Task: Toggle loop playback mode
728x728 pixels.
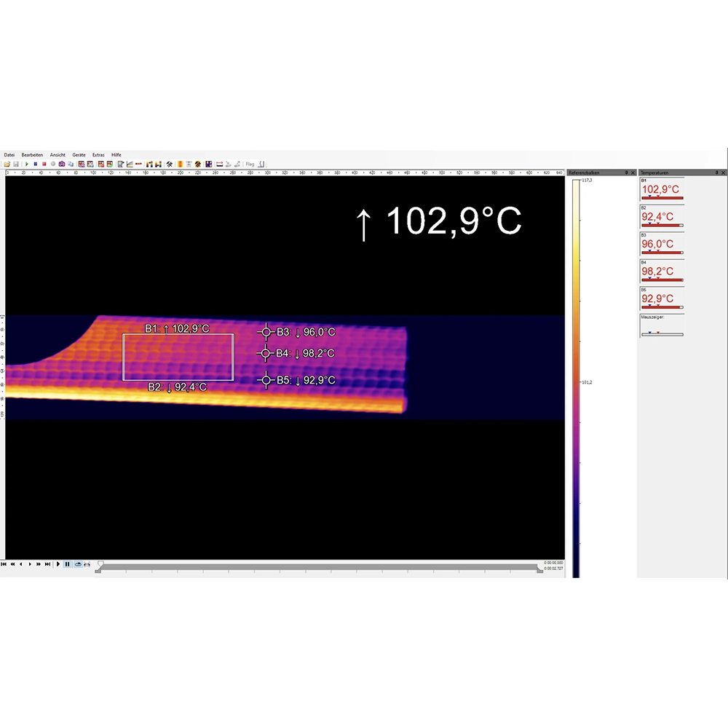Action: (x=78, y=564)
